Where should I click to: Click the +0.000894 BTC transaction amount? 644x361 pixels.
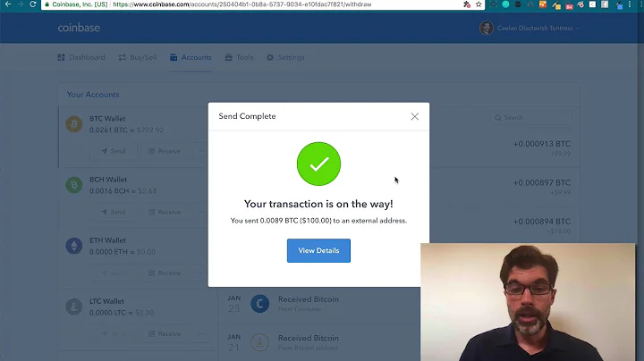542,222
